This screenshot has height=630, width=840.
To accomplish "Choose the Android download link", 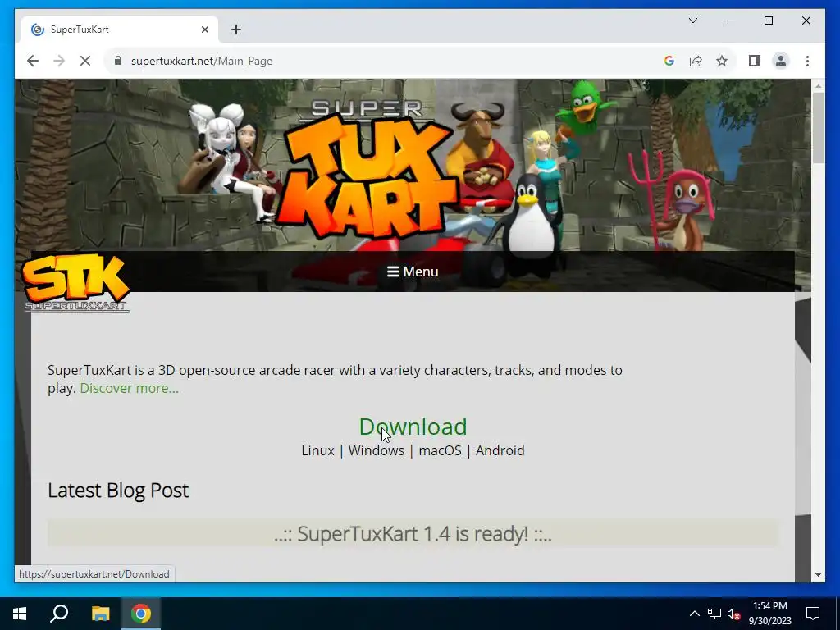I will tap(500, 450).
